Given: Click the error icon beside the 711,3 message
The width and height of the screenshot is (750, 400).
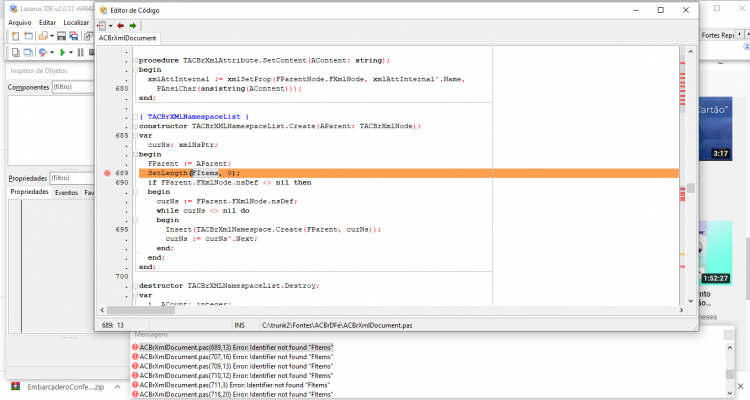Looking at the screenshot, I should (x=135, y=385).
